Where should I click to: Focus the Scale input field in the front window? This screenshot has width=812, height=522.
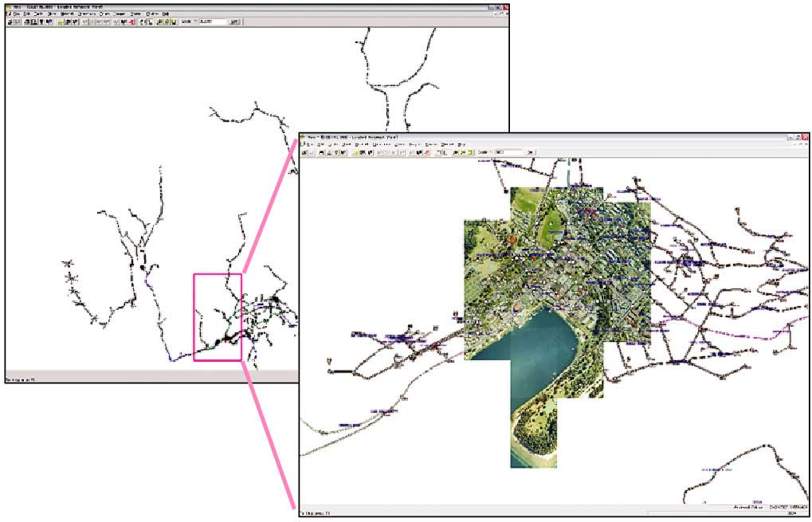click(x=508, y=152)
